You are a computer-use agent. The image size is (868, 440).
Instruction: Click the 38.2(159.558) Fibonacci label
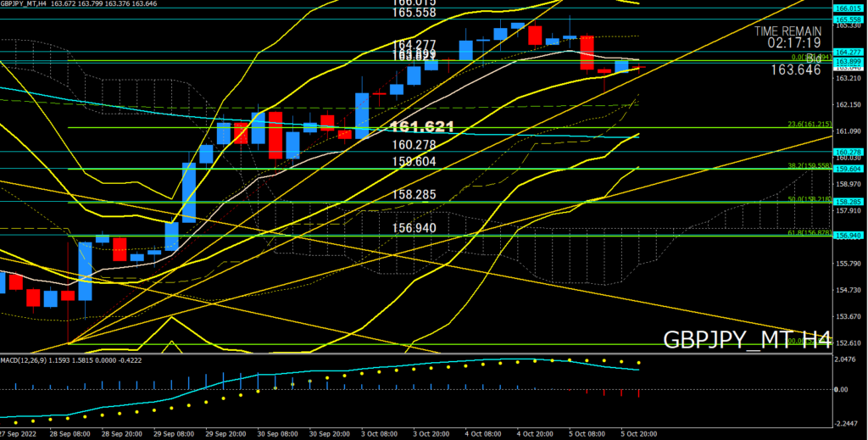click(810, 165)
